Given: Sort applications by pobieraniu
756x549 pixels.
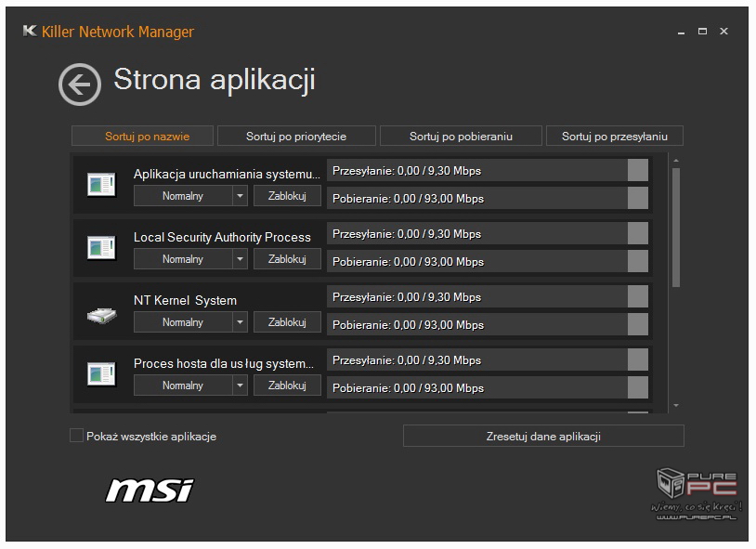Looking at the screenshot, I should point(461,136).
